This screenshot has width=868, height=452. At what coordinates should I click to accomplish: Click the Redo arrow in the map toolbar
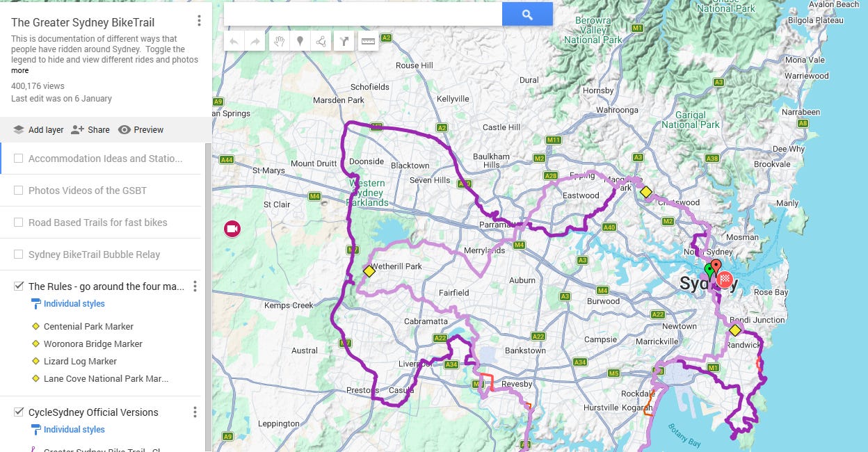(255, 42)
